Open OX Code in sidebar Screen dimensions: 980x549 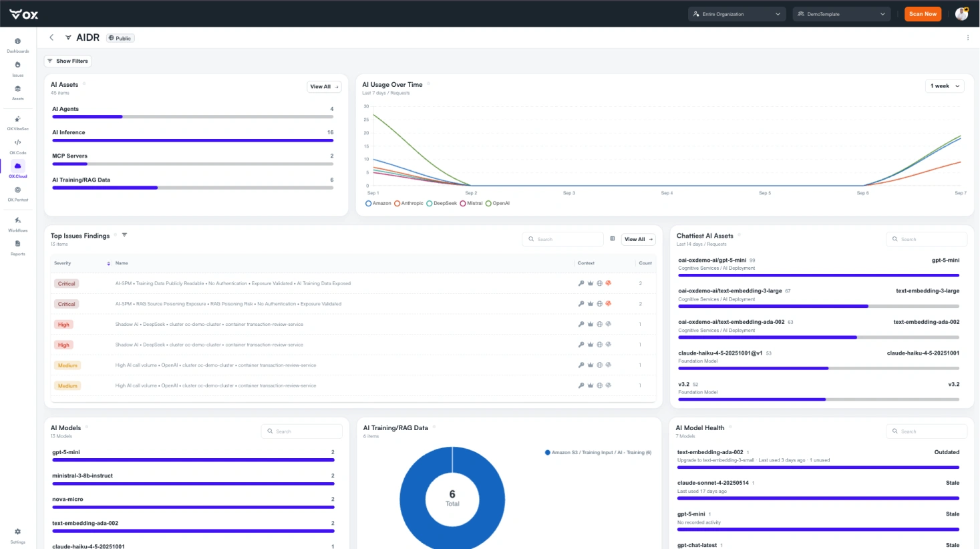pyautogui.click(x=17, y=146)
